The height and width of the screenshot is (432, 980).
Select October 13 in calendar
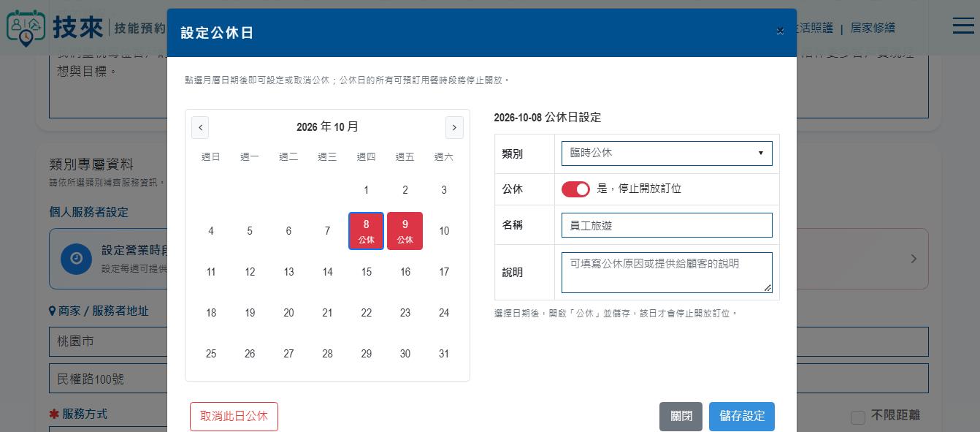[x=288, y=272]
